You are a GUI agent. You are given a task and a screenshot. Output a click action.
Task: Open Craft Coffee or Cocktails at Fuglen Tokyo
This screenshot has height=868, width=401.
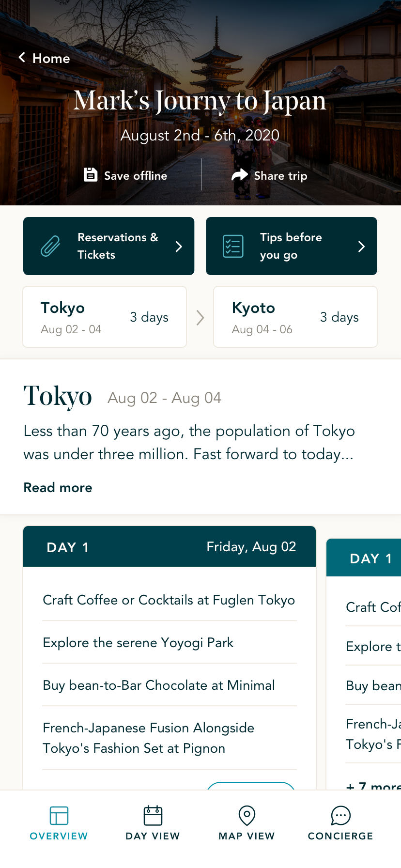[169, 600]
